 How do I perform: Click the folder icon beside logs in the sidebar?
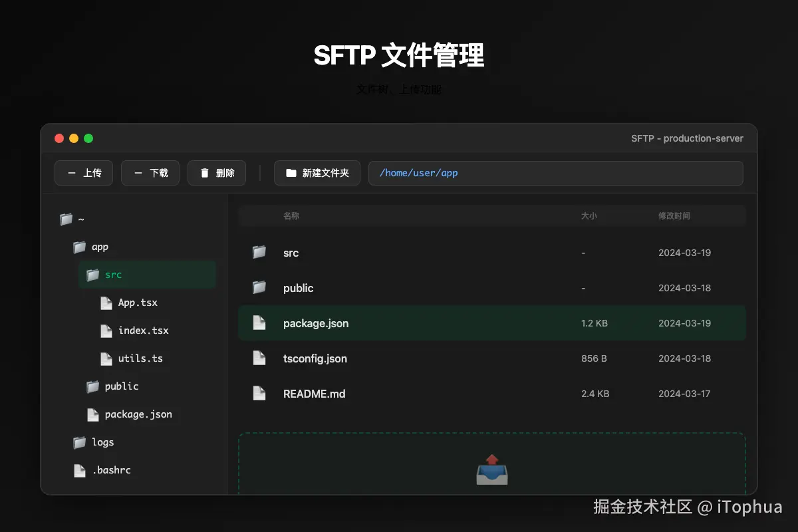78,442
